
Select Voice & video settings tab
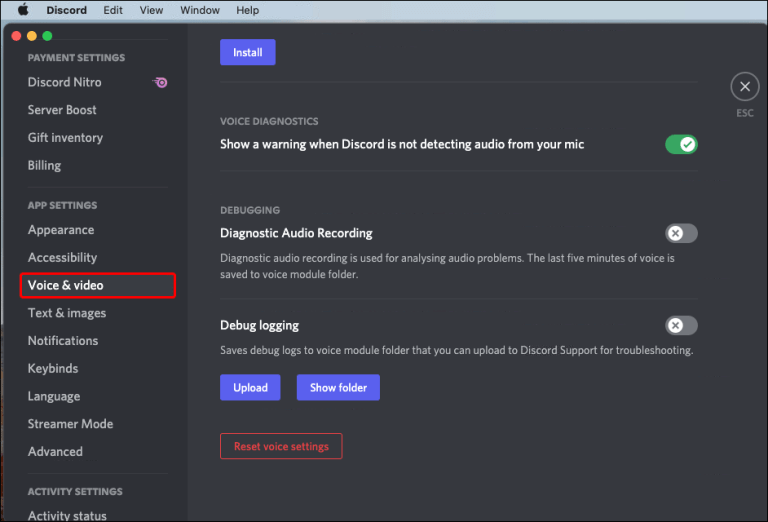[x=97, y=285]
